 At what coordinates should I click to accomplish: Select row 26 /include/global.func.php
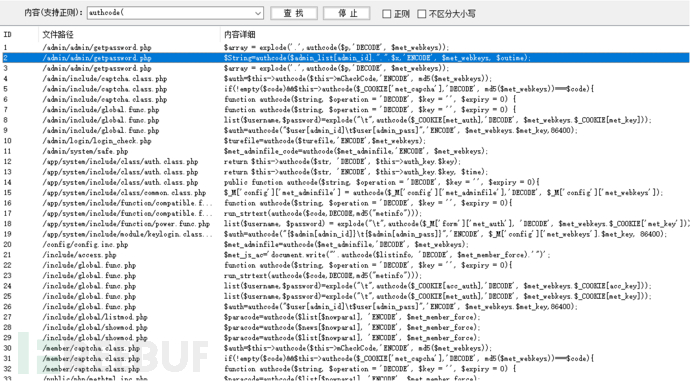(89, 307)
